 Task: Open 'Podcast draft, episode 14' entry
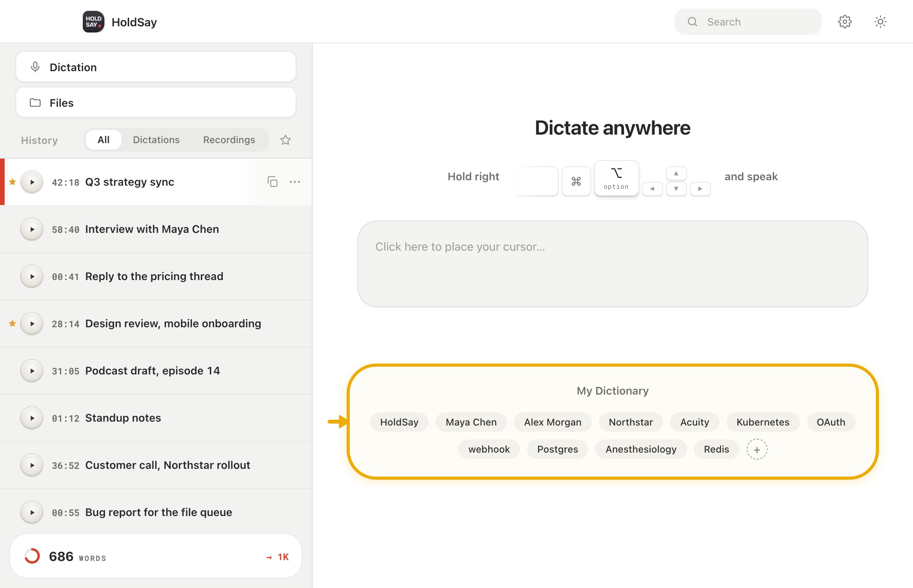tap(156, 371)
